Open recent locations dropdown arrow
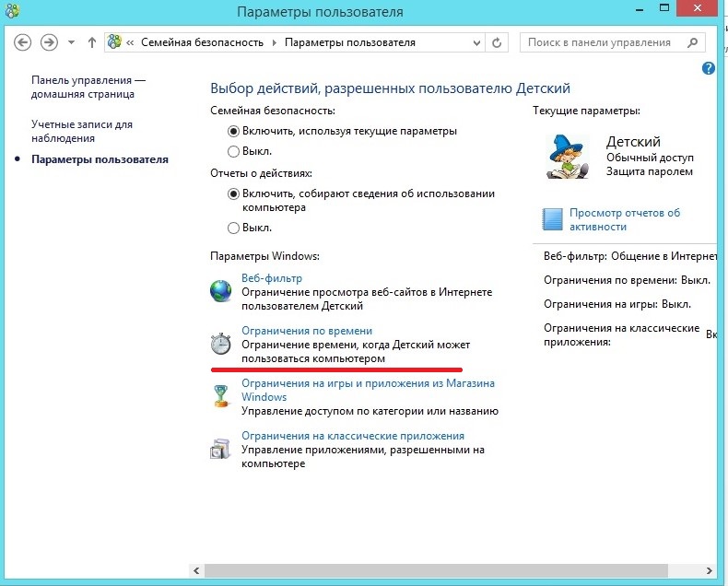This screenshot has width=728, height=586. pyautogui.click(x=71, y=42)
